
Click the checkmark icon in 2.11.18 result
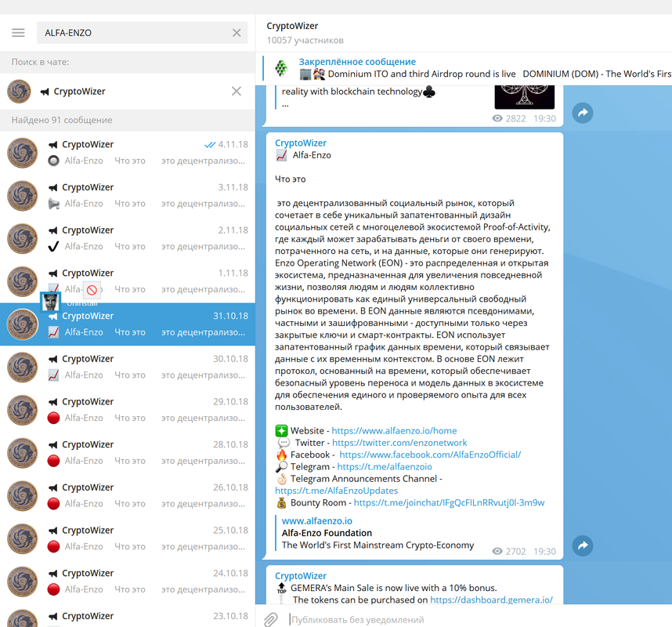pos(53,246)
